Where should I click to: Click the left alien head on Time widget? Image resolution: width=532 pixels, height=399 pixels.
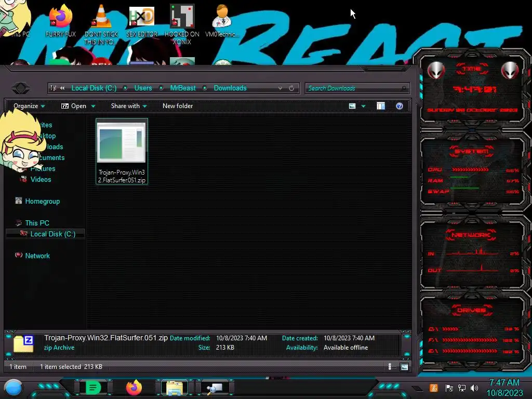436,70
